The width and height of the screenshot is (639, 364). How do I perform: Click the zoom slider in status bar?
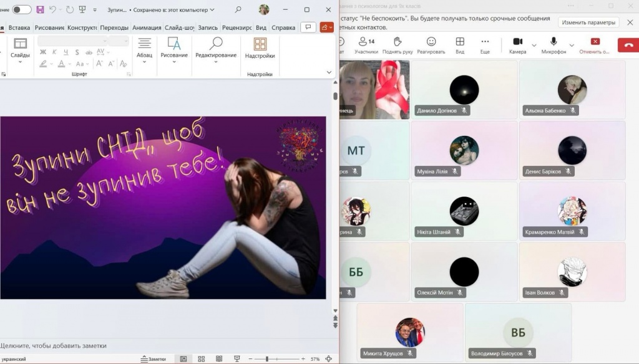[x=266, y=359]
